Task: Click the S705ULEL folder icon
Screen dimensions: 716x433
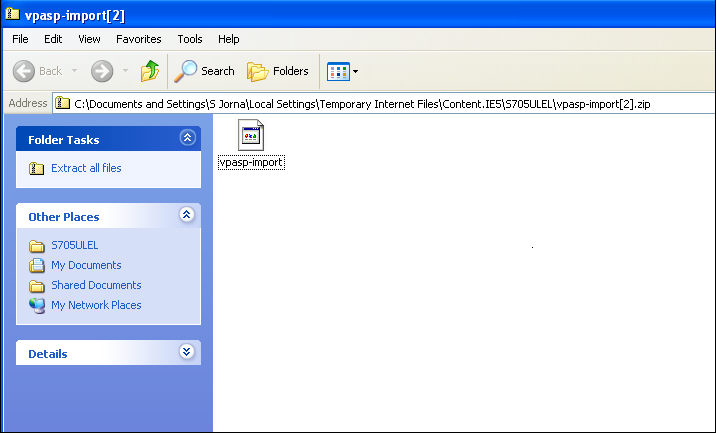Action: point(37,246)
